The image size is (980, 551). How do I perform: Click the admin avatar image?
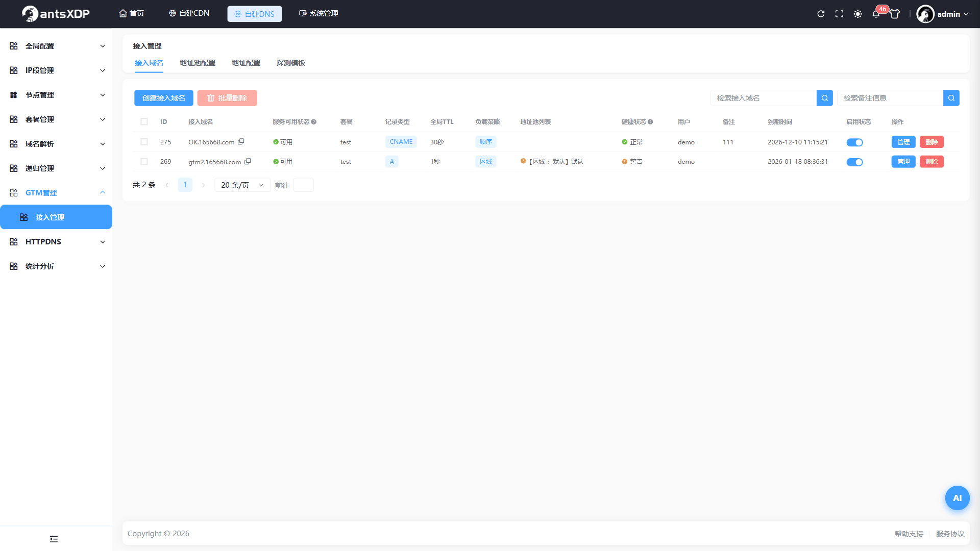coord(925,14)
